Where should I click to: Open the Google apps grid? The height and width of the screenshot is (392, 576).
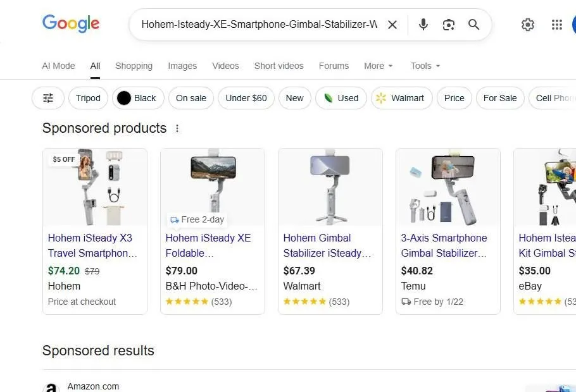click(556, 25)
